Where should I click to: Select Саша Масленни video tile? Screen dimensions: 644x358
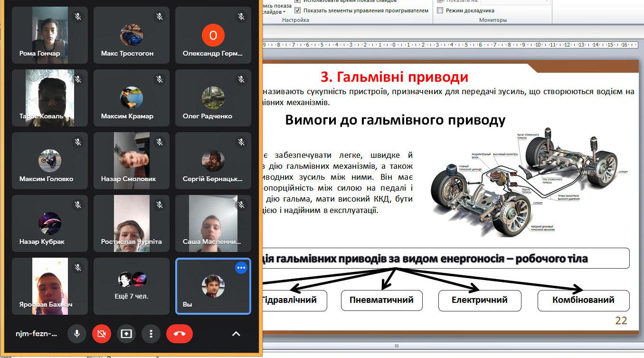click(x=213, y=223)
